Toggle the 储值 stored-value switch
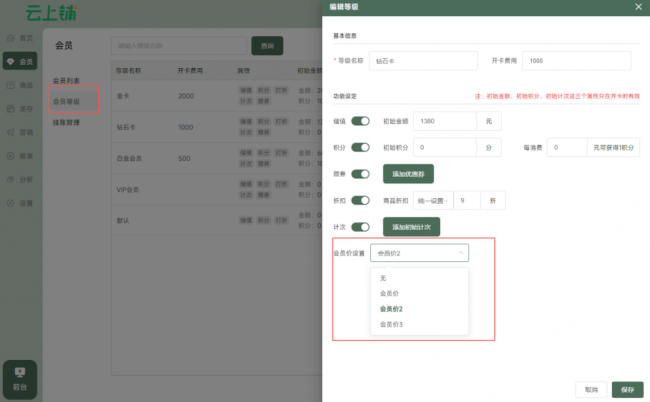Screen dimensions: 650x402 click(360, 121)
